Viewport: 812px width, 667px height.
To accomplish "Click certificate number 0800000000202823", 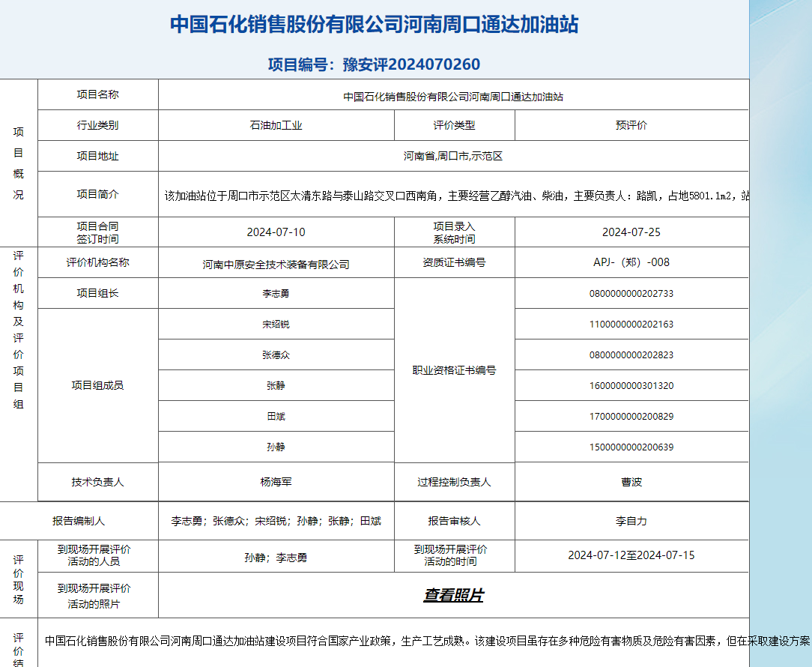I will [631, 355].
